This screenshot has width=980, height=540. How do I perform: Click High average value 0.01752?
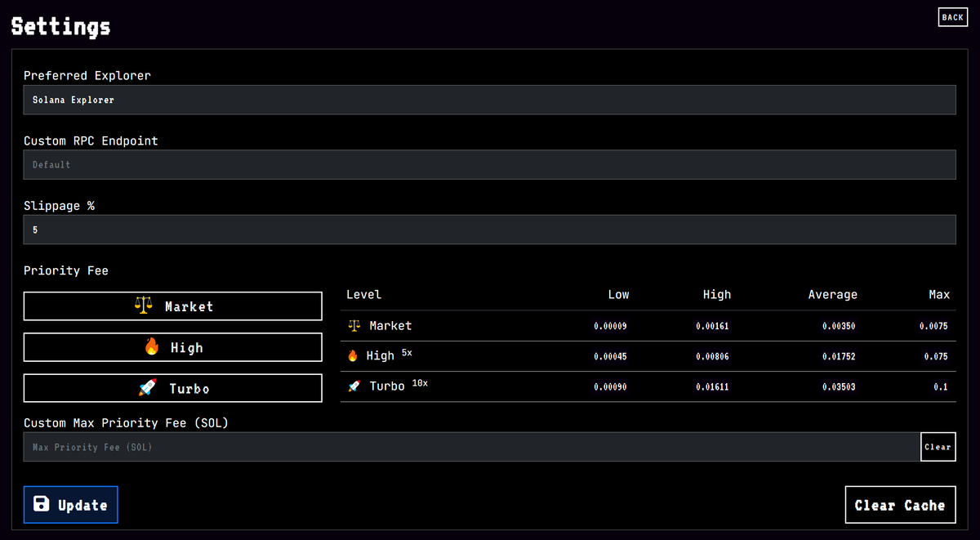tap(839, 356)
